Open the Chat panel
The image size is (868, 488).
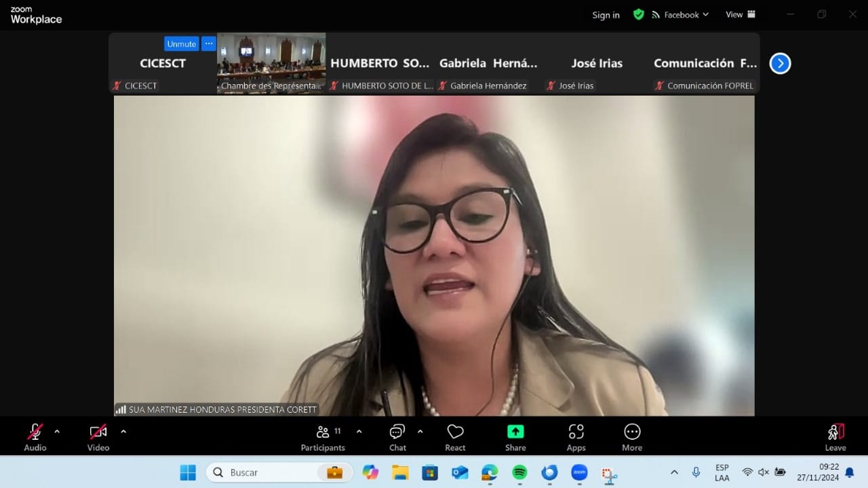click(397, 437)
